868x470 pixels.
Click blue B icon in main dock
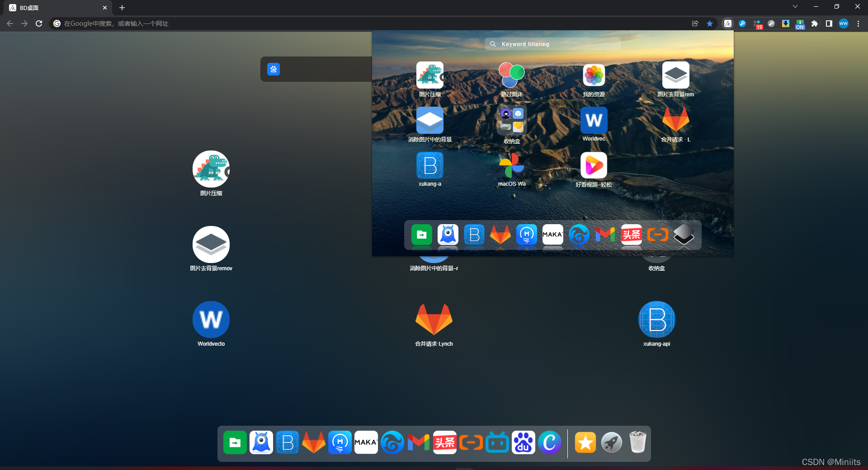(x=288, y=442)
